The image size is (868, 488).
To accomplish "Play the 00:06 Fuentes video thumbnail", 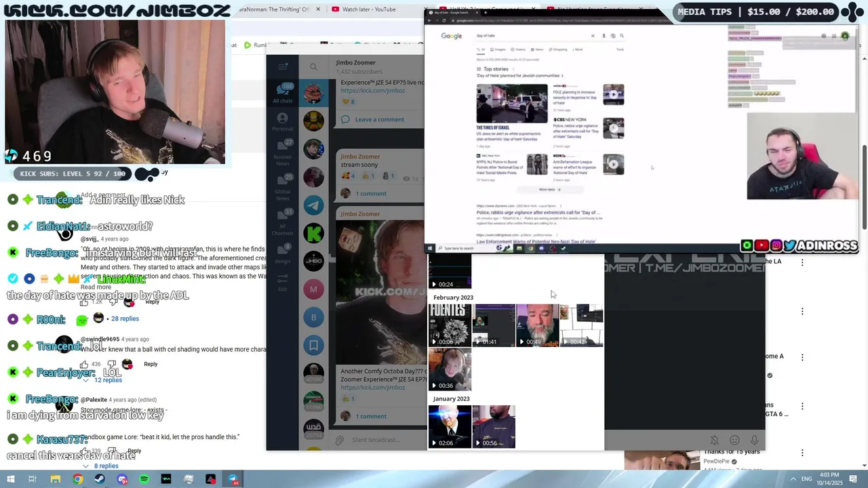I will click(x=450, y=325).
